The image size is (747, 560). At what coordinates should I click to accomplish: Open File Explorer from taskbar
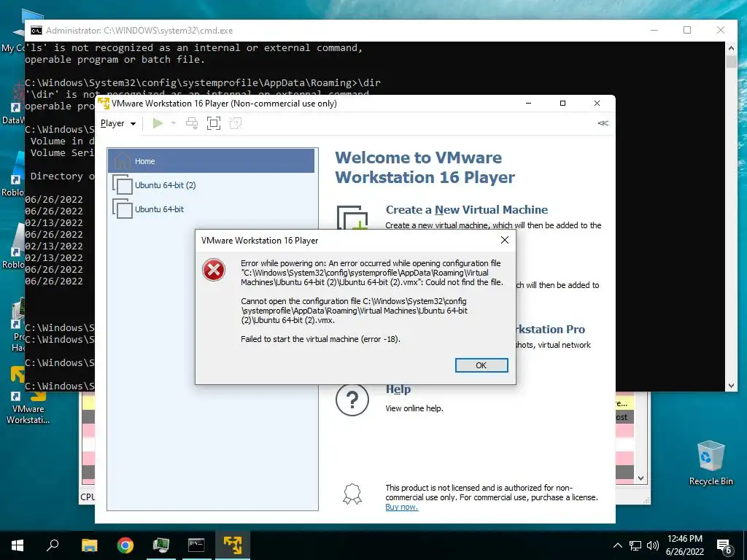pos(89,545)
